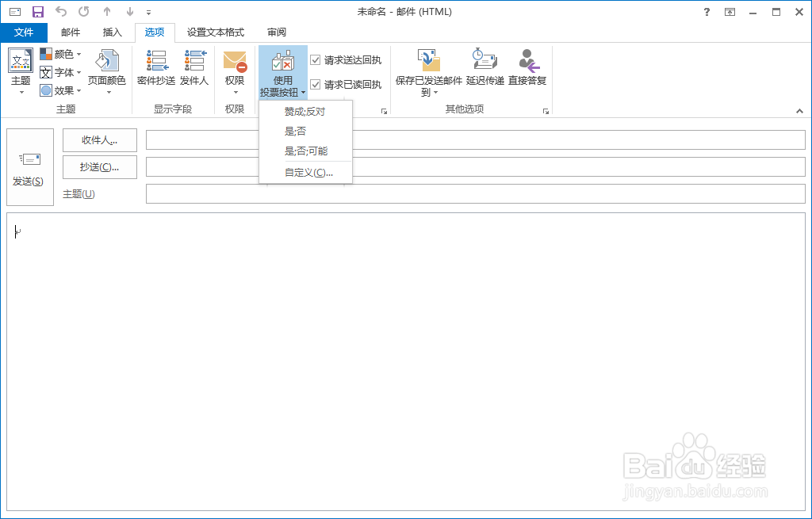Click the Undo arrow icon
Viewport: 812px width, 519px height.
point(59,11)
